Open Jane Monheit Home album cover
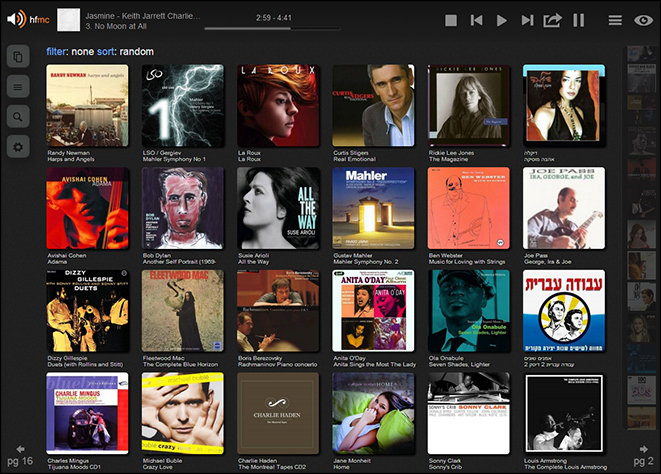This screenshot has height=474, width=661. tap(373, 413)
